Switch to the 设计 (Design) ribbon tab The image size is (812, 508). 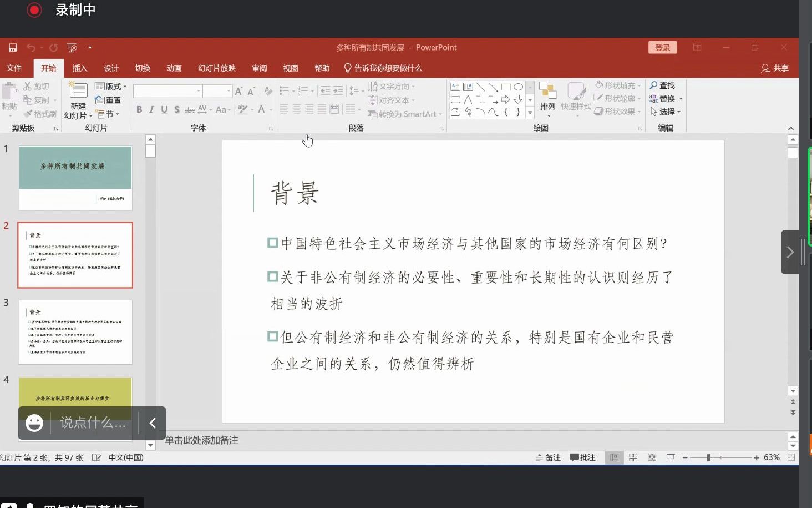pos(111,68)
